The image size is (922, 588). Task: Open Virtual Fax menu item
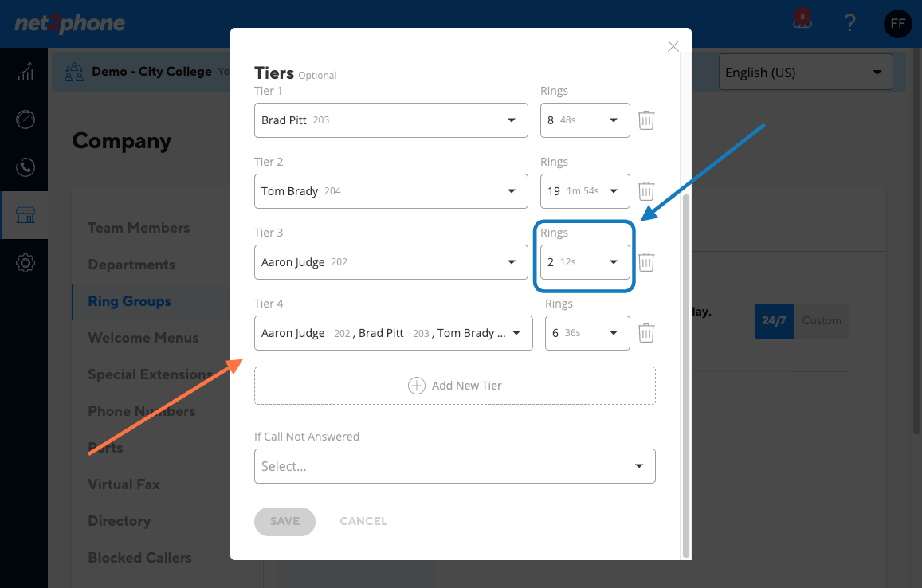[x=124, y=484]
